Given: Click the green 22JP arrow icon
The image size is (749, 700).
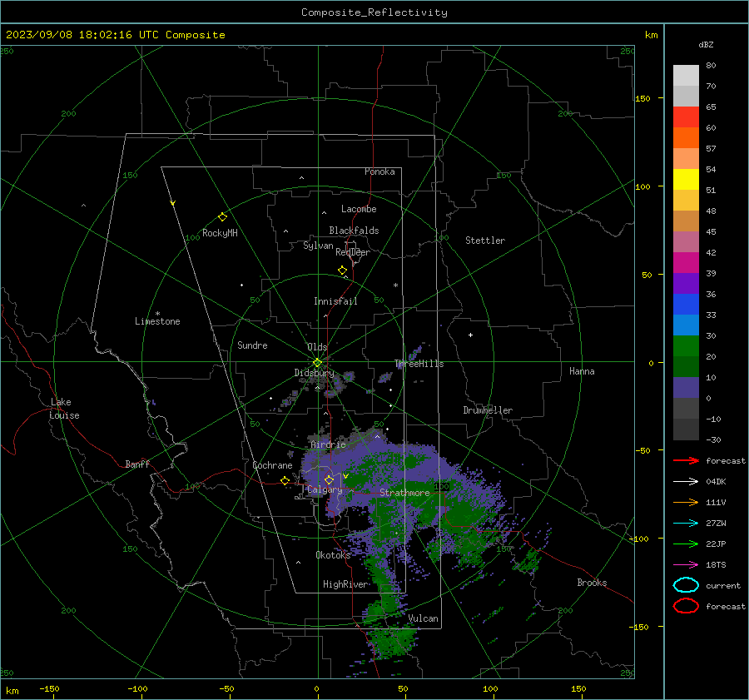Looking at the screenshot, I should point(686,544).
